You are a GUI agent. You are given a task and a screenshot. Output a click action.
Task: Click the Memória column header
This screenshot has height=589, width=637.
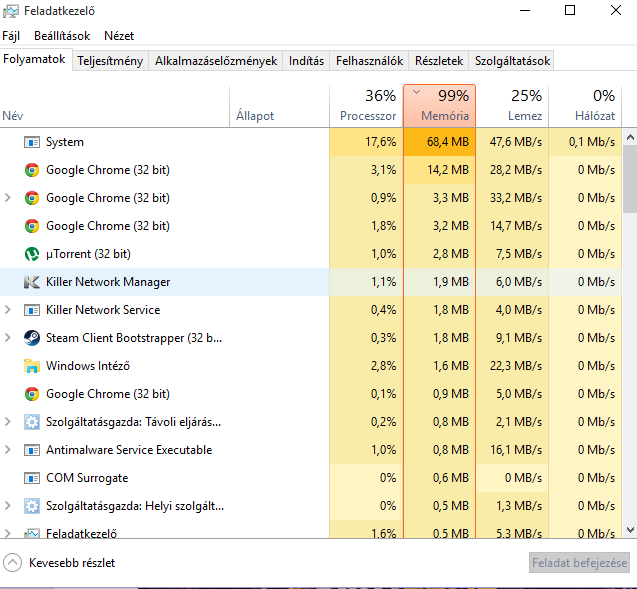point(440,106)
